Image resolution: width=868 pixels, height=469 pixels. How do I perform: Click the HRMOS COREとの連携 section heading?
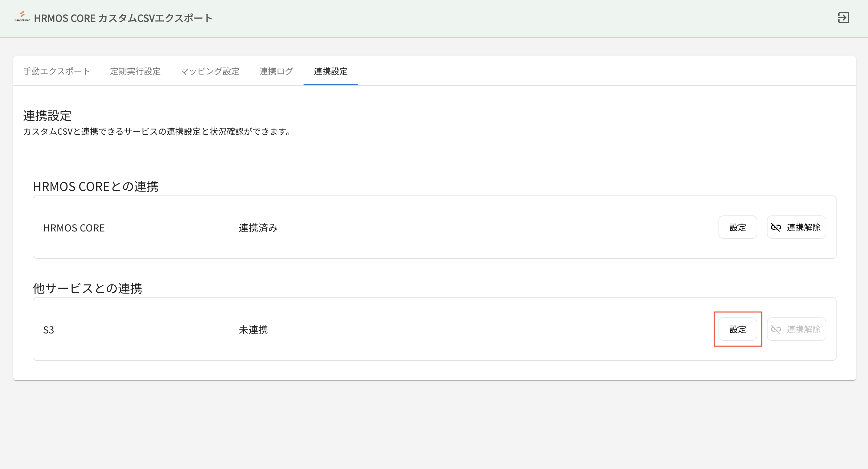pos(95,186)
